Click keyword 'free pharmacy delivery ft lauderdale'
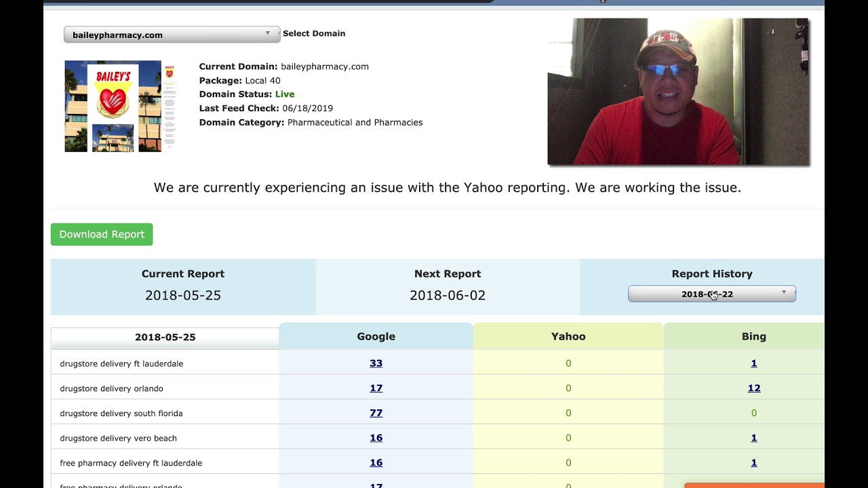Viewport: 868px width, 488px height. click(131, 463)
